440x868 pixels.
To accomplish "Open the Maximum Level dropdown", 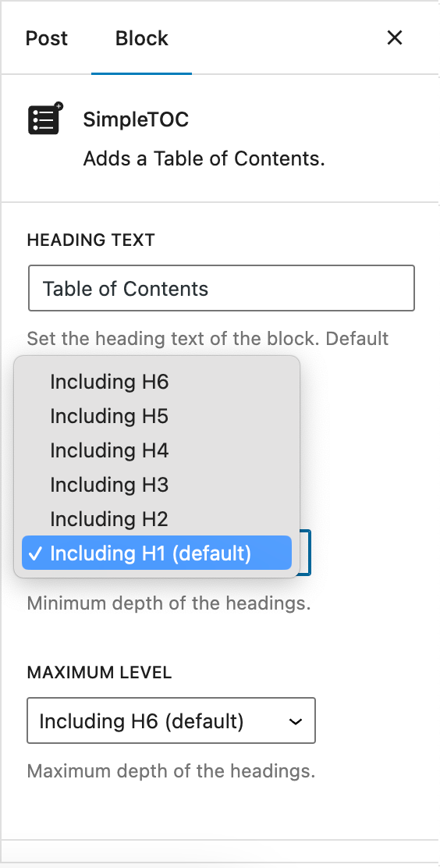I will coord(171,720).
